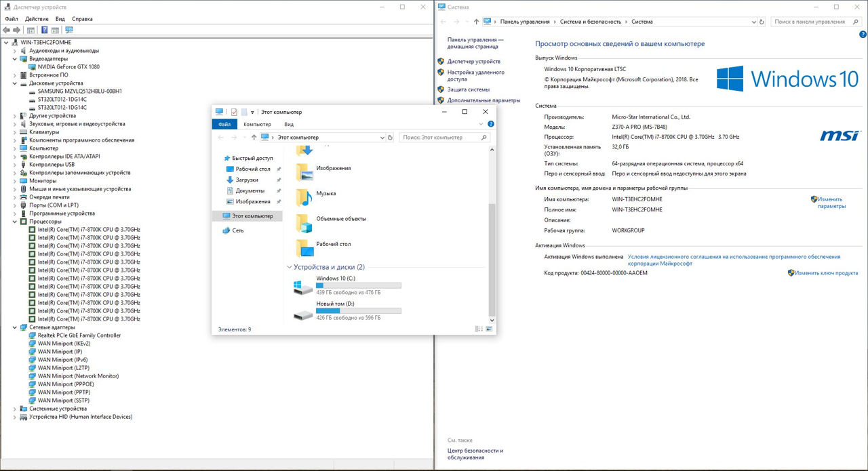The image size is (868, 471).
Task: Click the Изменить параметры link
Action: [x=830, y=203]
